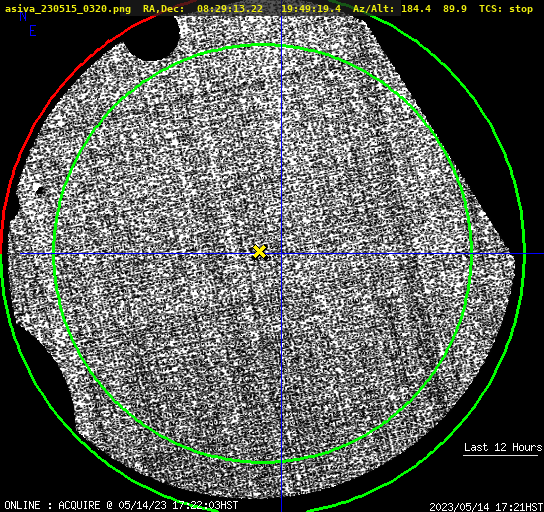
Task: Open the Last 12 Hours link
Action: tap(503, 447)
